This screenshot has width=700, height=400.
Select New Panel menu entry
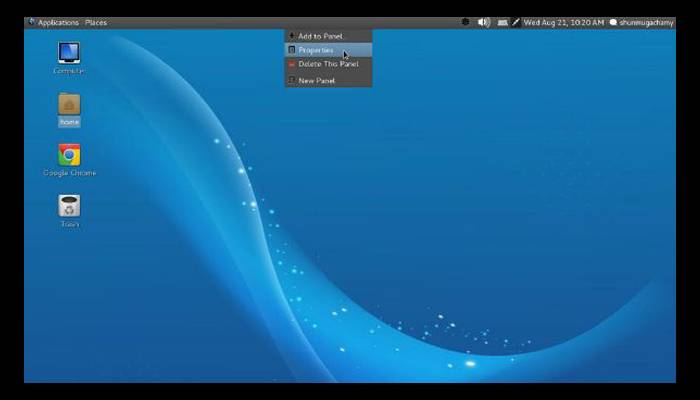point(329,80)
